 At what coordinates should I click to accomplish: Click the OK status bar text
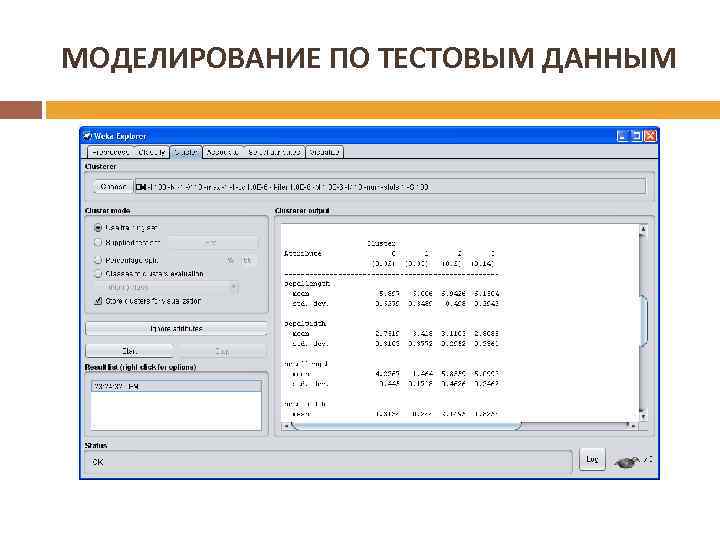(98, 462)
